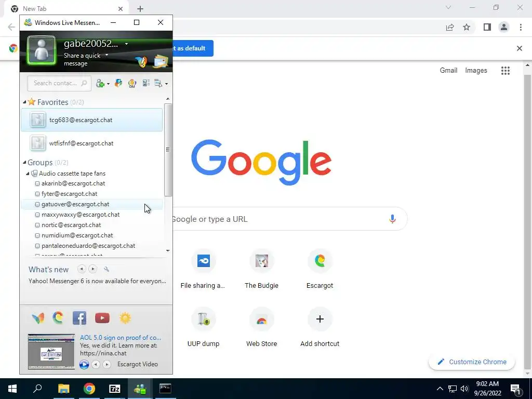Click the wrench options icon in What's new
The image size is (532, 399).
click(107, 269)
